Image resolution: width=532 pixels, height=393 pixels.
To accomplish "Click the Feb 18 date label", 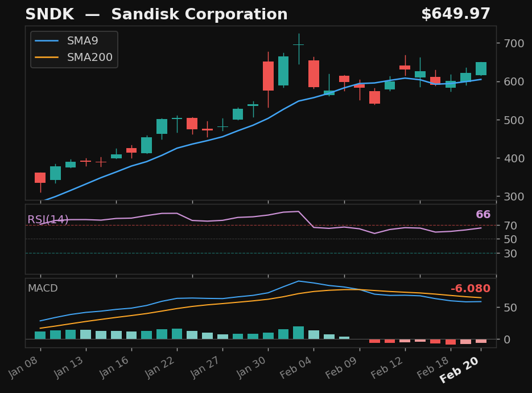I will click(433, 367).
